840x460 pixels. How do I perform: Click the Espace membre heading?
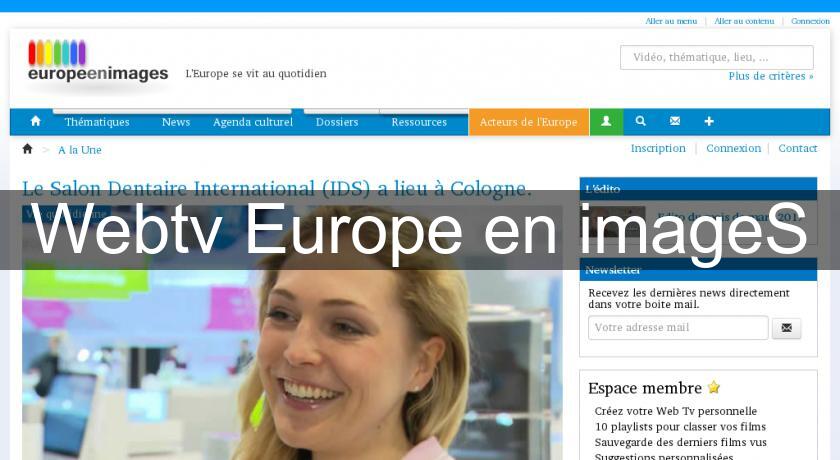tap(645, 388)
